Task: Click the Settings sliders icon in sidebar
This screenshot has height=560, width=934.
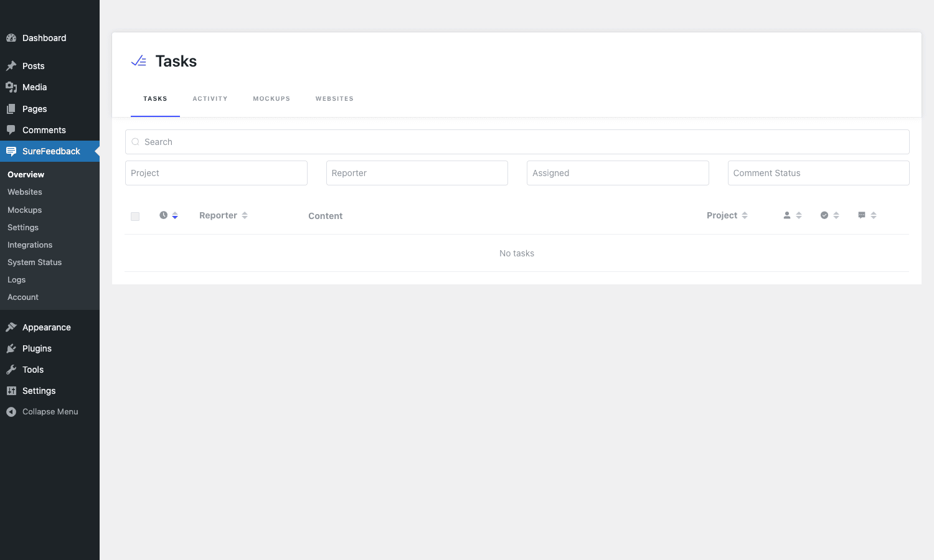Action: pos(11,391)
